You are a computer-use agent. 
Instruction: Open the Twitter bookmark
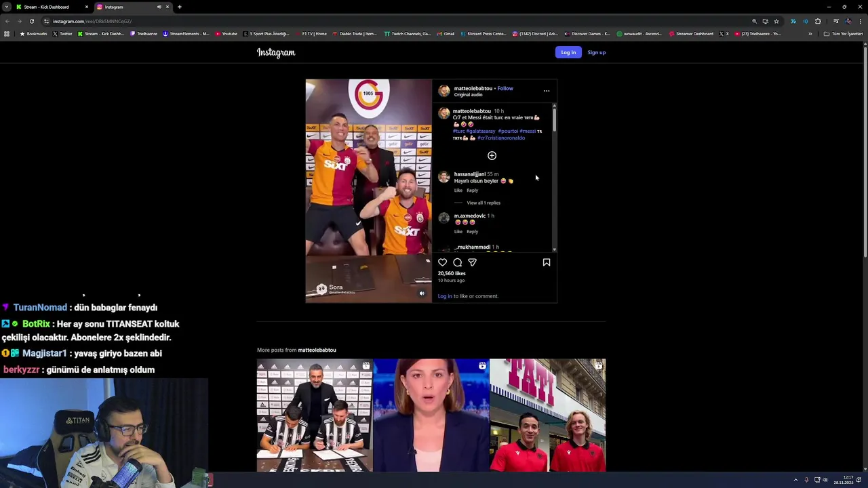point(62,34)
